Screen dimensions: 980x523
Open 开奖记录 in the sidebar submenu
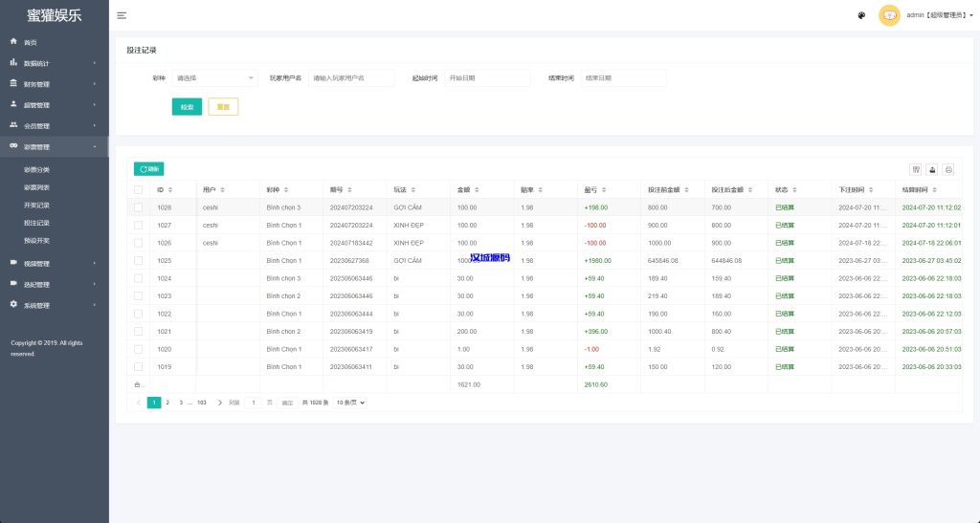(36, 205)
